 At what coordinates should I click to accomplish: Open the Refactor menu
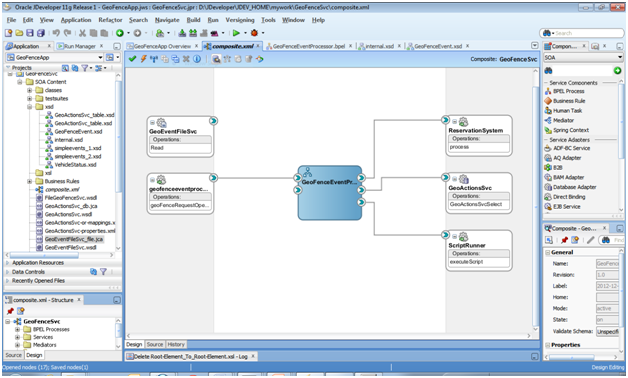[x=110, y=20]
